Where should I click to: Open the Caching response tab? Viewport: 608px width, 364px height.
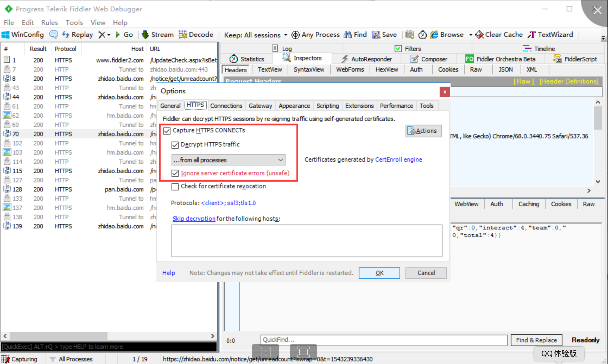[x=529, y=204]
